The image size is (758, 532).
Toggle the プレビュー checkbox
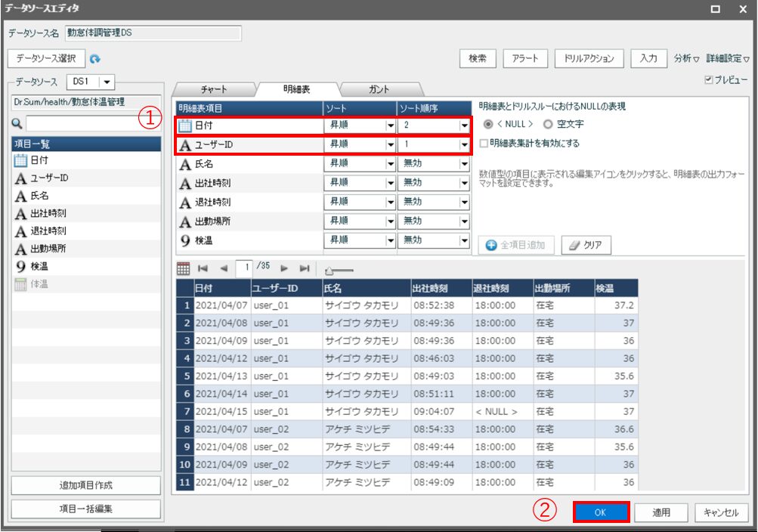point(708,80)
